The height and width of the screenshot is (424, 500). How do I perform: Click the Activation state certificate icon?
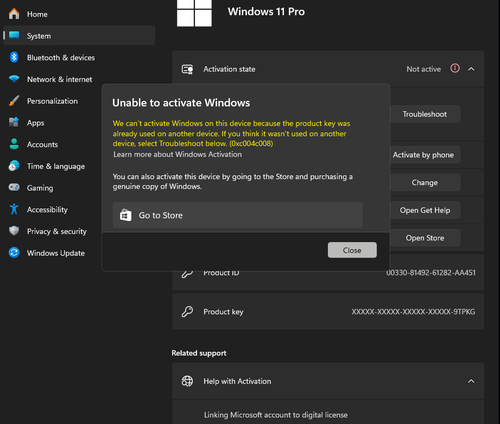[187, 69]
